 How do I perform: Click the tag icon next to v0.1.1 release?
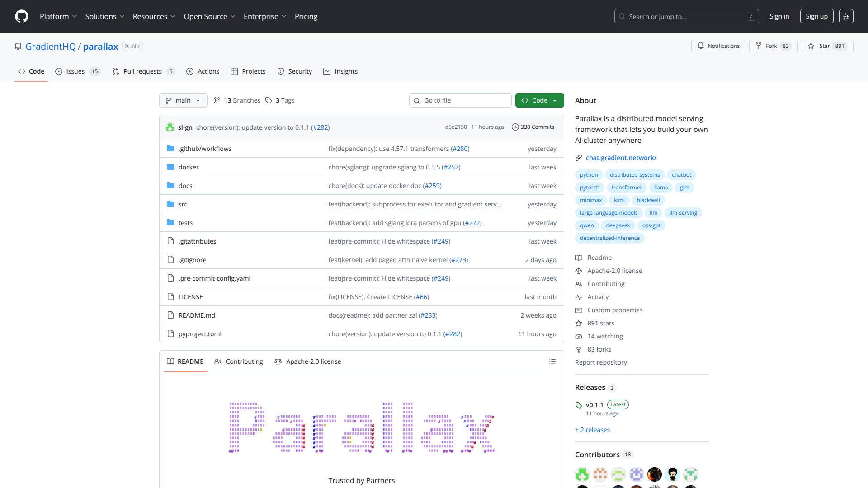click(x=579, y=405)
